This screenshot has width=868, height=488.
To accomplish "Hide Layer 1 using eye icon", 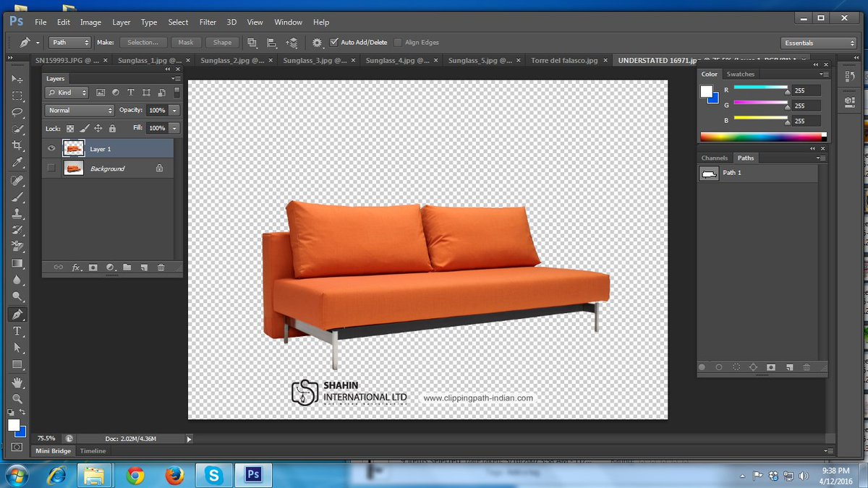I will 51,149.
